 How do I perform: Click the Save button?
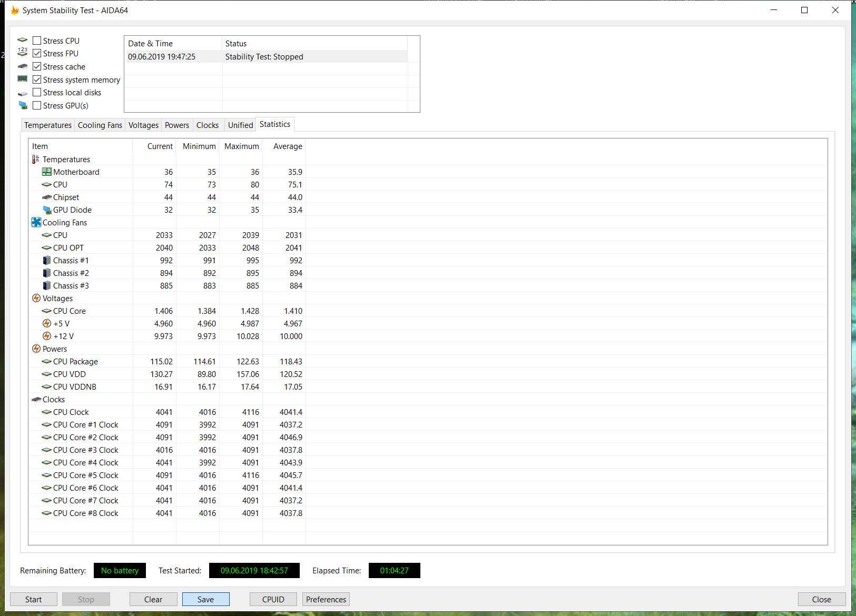[205, 599]
